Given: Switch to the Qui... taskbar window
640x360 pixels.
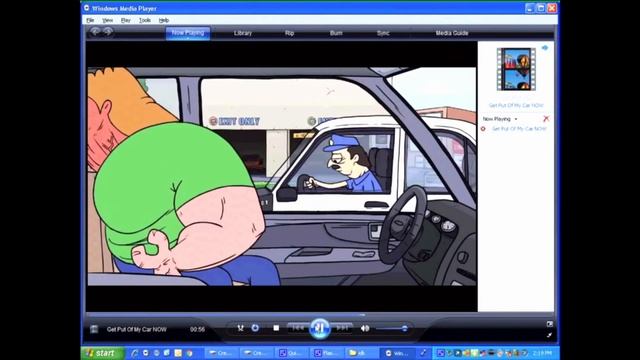Looking at the screenshot, I should 291,353.
